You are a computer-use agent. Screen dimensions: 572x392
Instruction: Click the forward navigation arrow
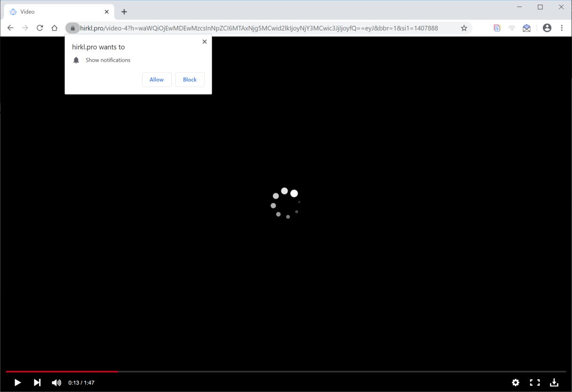tap(25, 28)
